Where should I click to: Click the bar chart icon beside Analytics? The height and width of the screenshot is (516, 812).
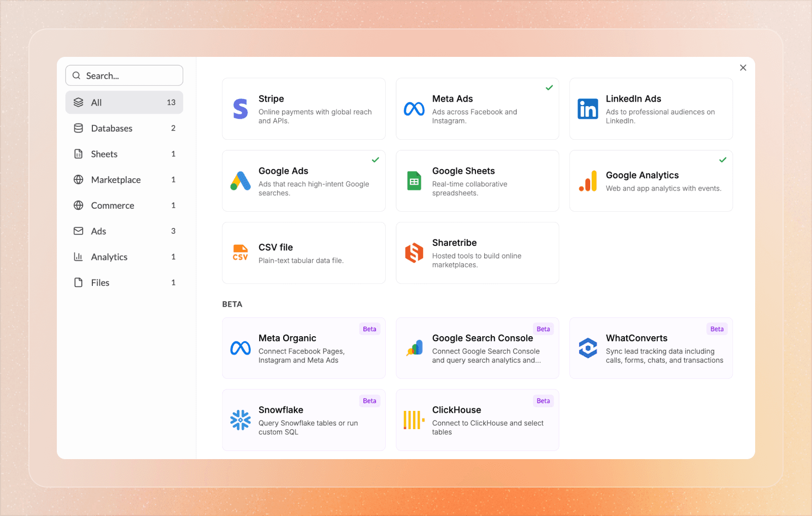(78, 256)
